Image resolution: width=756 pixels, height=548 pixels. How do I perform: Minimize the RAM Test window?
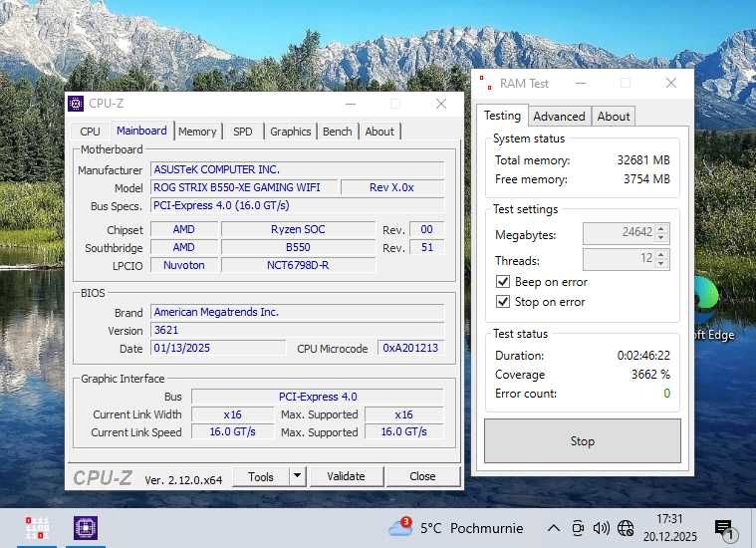pos(581,83)
